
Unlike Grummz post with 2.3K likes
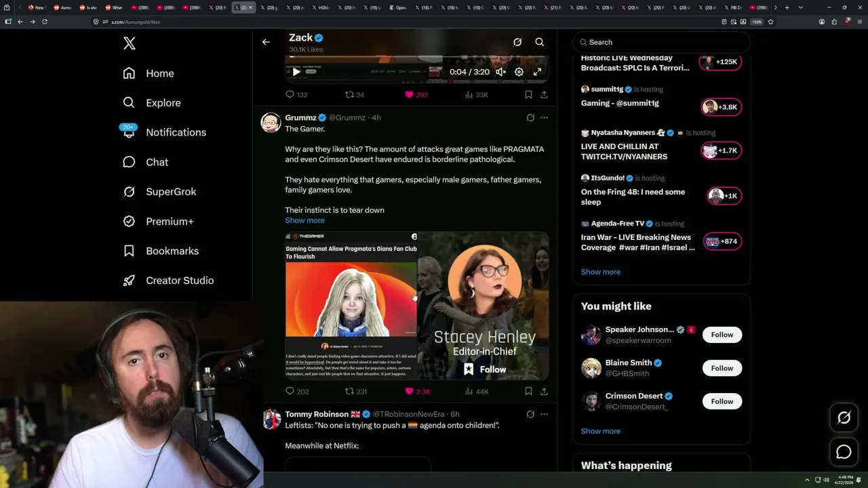tap(417, 391)
